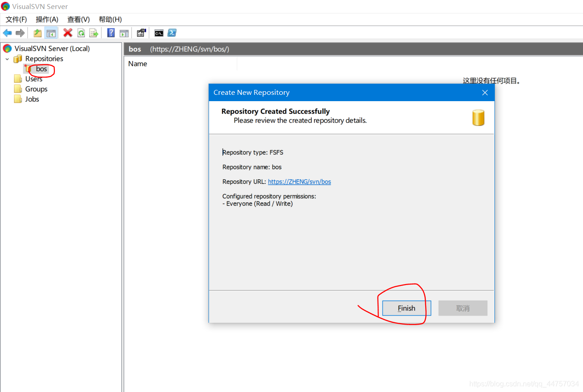Collapse the Repositories tree node
583x392 pixels.
coord(7,59)
